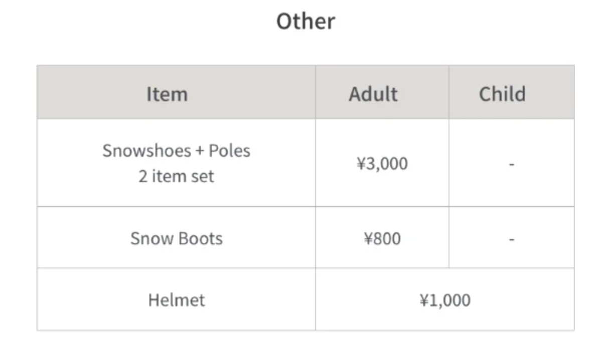Viewport: 609px width, 364px height.
Task: Click the "Other" section heading
Action: (x=306, y=22)
